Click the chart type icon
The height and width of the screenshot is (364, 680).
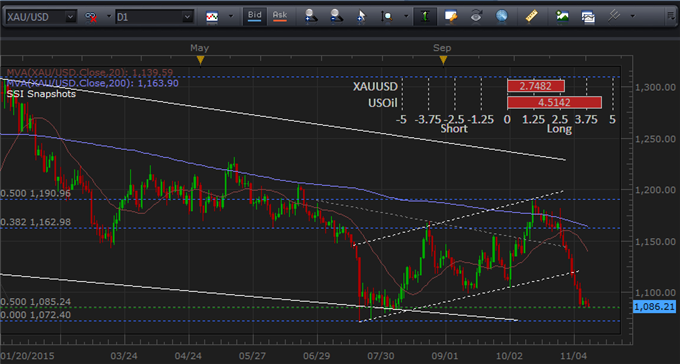212,17
